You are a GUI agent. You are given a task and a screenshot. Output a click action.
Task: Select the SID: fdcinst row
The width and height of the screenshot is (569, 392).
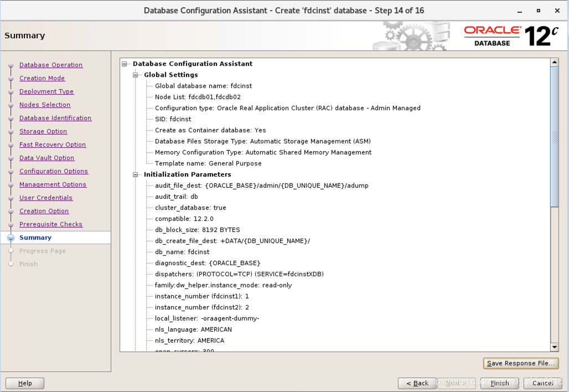point(173,119)
